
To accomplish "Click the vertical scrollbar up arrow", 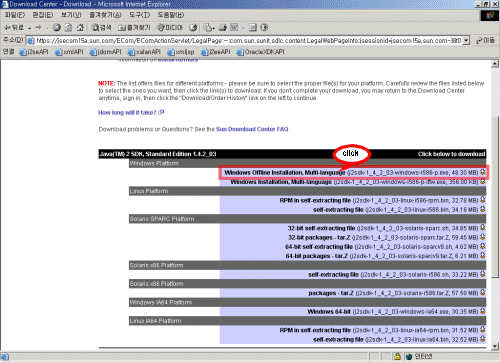I will click(x=495, y=63).
